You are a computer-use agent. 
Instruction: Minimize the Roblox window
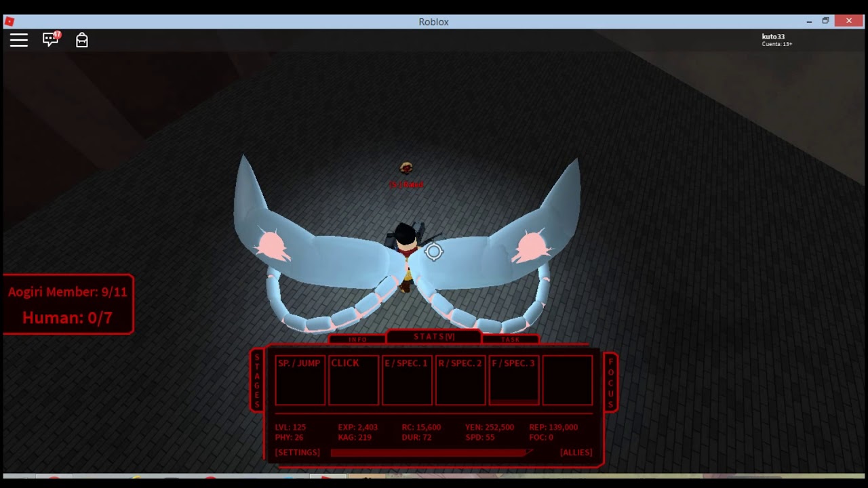pyautogui.click(x=809, y=22)
